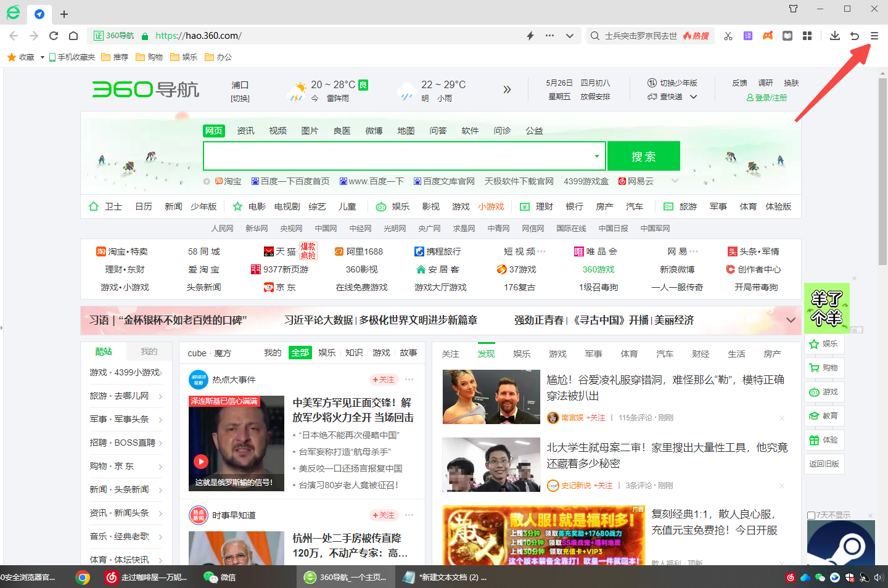Activate reading mode book icon in toolbar
This screenshot has height=588, width=888.
coord(787,36)
